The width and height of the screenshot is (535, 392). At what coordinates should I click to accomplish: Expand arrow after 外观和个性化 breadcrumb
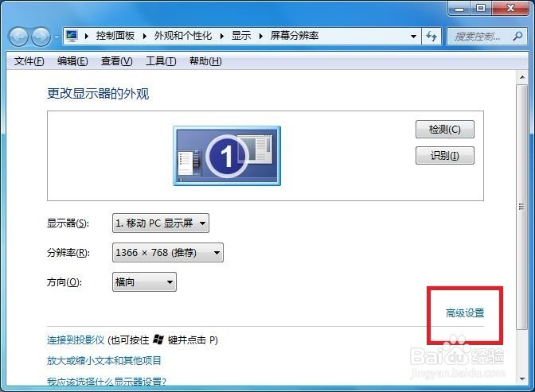coord(222,36)
